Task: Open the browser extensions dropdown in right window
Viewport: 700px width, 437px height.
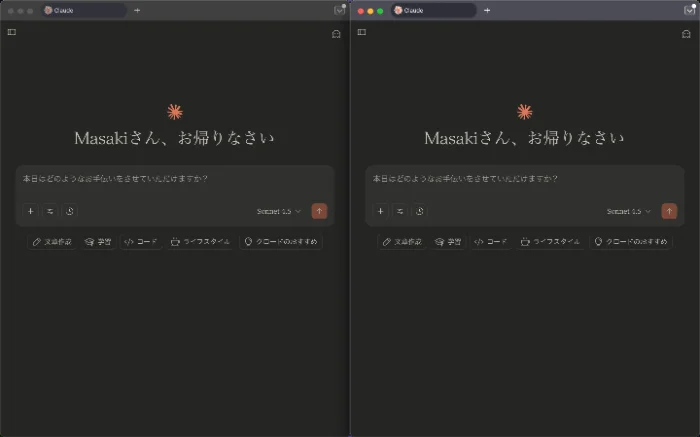Action: 689,10
